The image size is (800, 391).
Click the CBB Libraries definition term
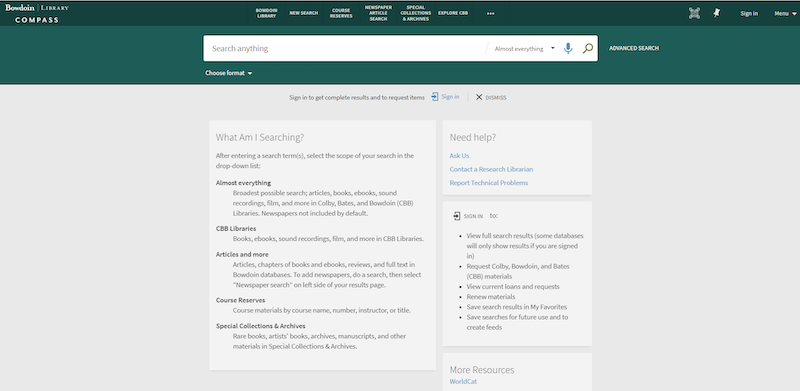(x=236, y=229)
